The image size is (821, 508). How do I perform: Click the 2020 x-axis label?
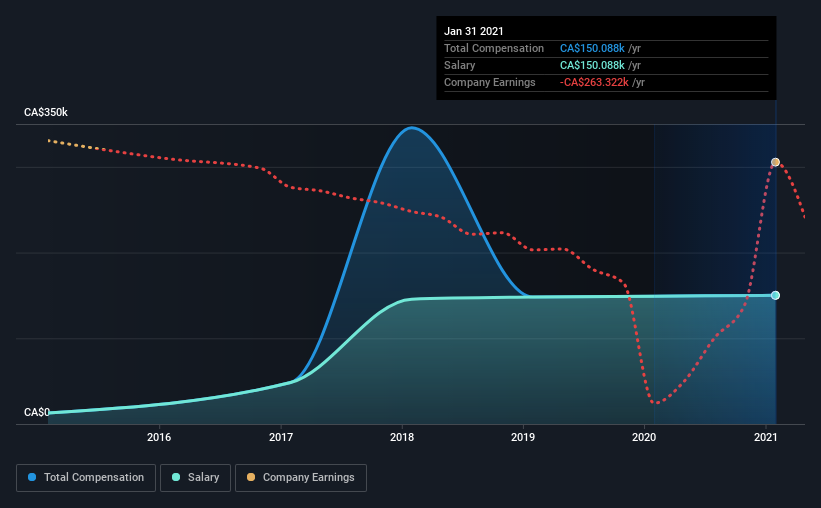pos(644,437)
